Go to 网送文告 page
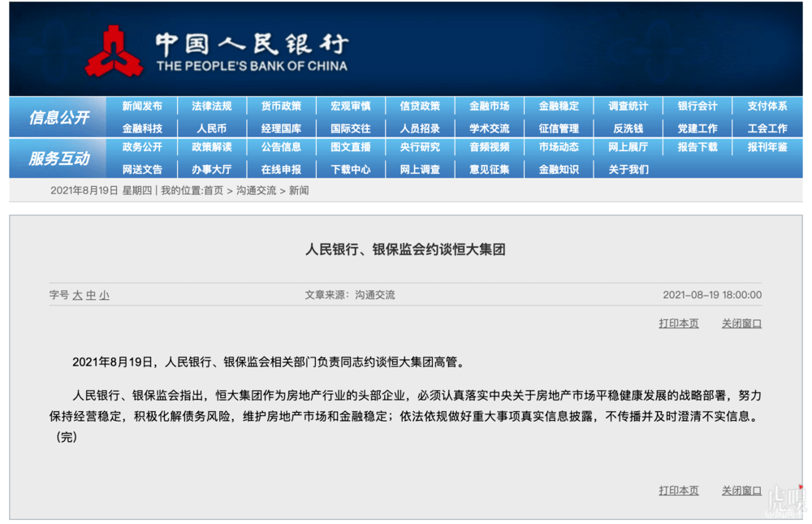Image resolution: width=812 pixels, height=524 pixels. [142, 170]
